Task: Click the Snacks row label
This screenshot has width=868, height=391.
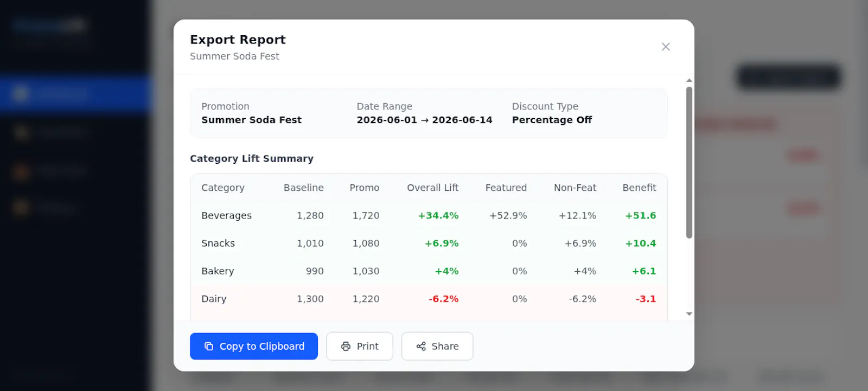Action: pos(218,243)
